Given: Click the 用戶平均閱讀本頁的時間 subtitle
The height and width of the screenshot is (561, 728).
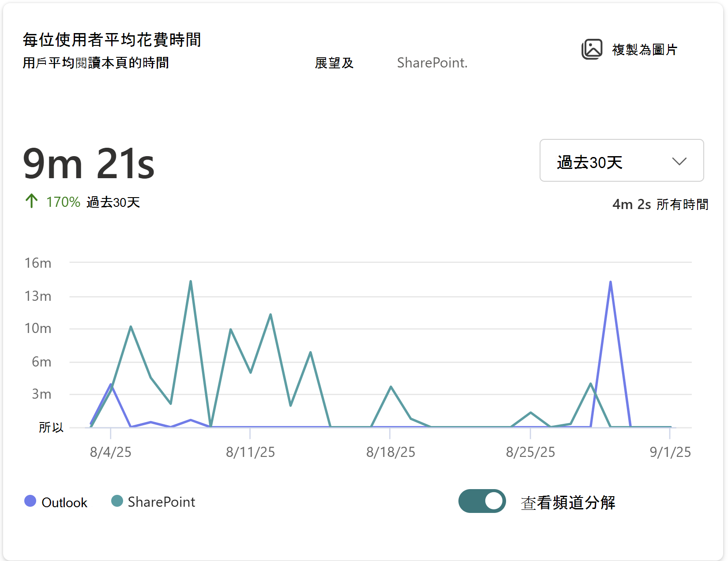Looking at the screenshot, I should click(96, 63).
